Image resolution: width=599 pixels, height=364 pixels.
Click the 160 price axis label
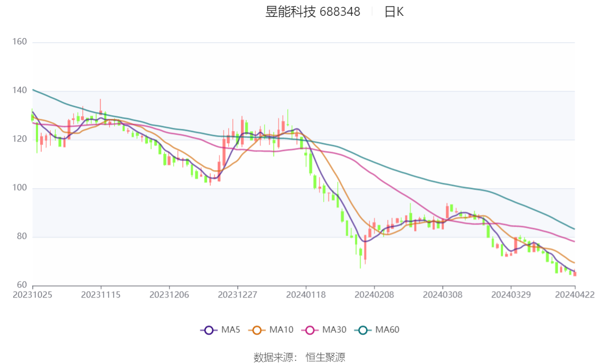tap(20, 42)
